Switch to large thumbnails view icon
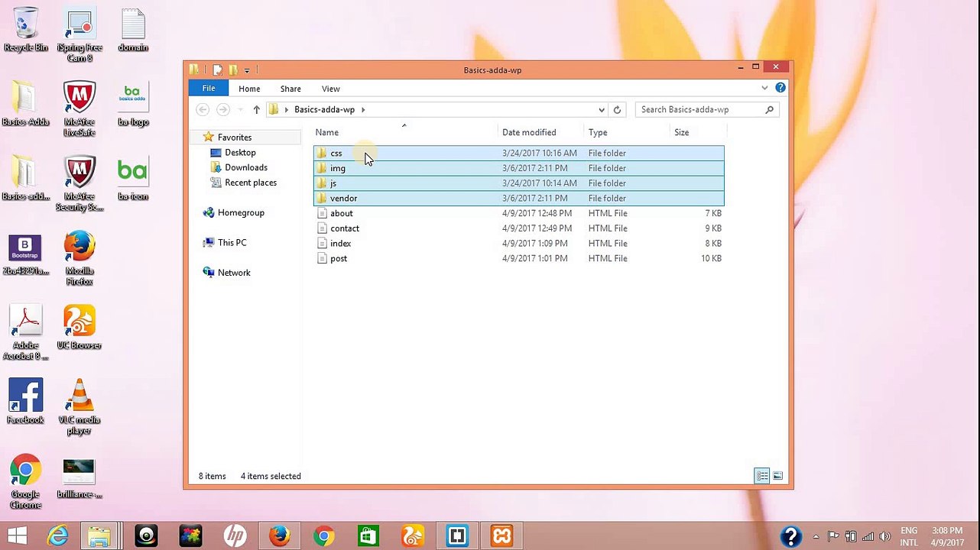The width and height of the screenshot is (980, 550). point(777,476)
